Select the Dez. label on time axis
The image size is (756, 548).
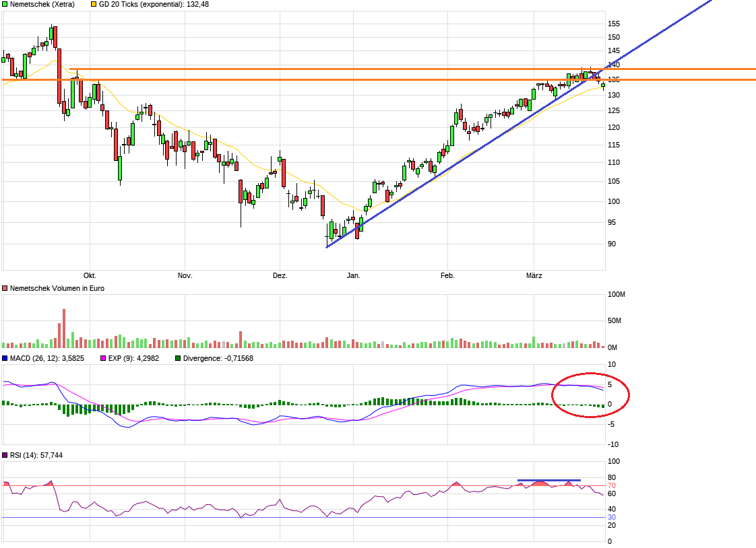(280, 276)
